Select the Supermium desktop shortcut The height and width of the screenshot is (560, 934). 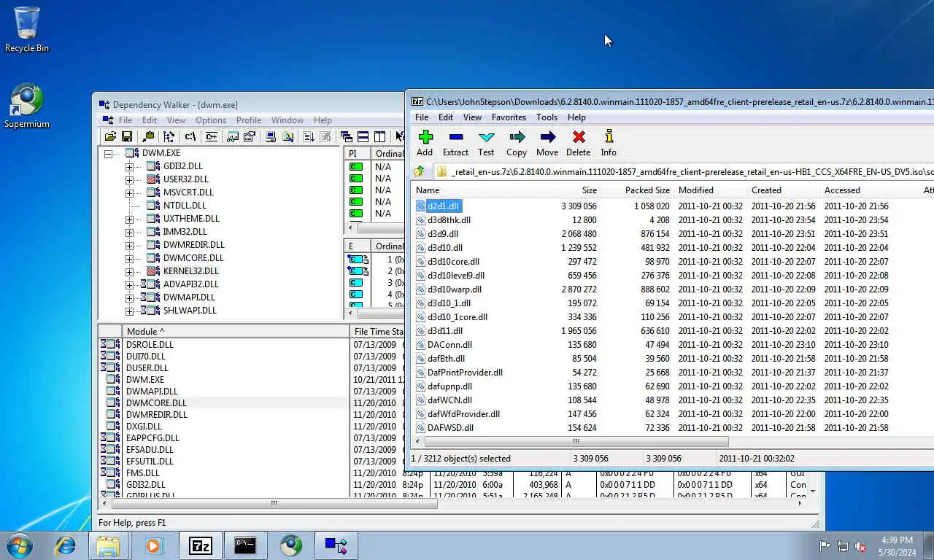(x=27, y=106)
